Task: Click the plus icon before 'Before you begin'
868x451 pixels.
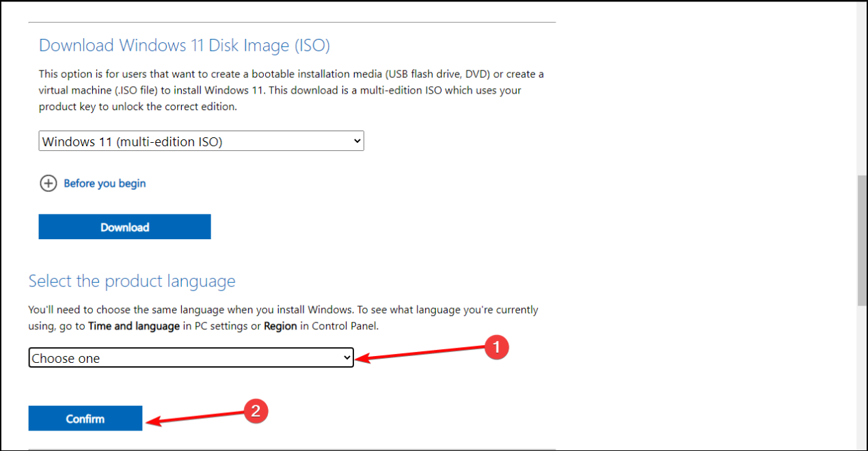Action: pyautogui.click(x=48, y=183)
